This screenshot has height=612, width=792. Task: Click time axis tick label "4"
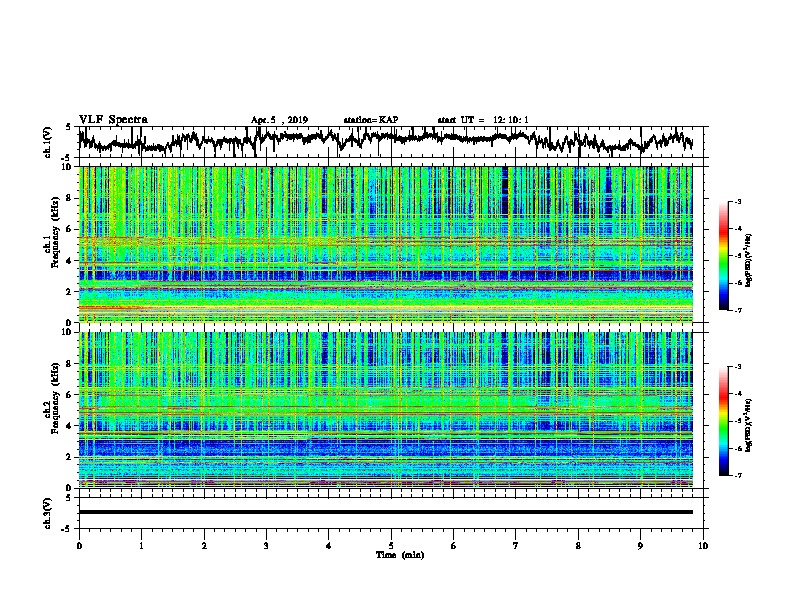pos(328,546)
